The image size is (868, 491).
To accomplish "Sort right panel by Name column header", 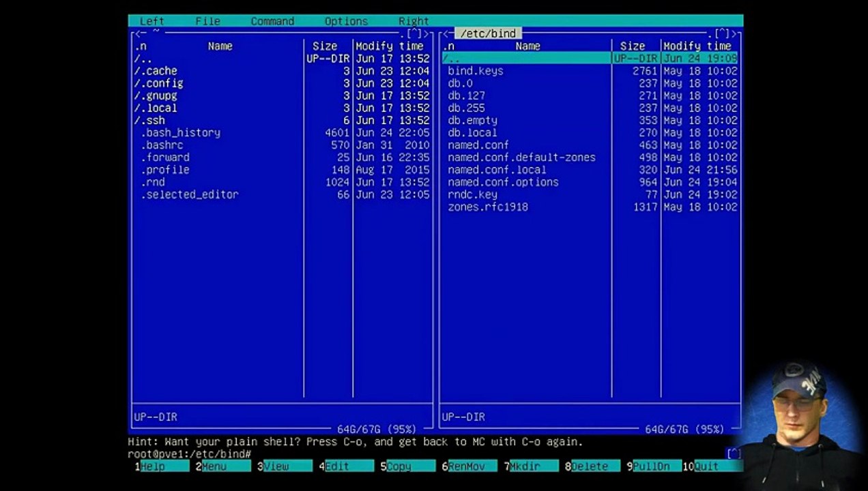I will 527,46.
